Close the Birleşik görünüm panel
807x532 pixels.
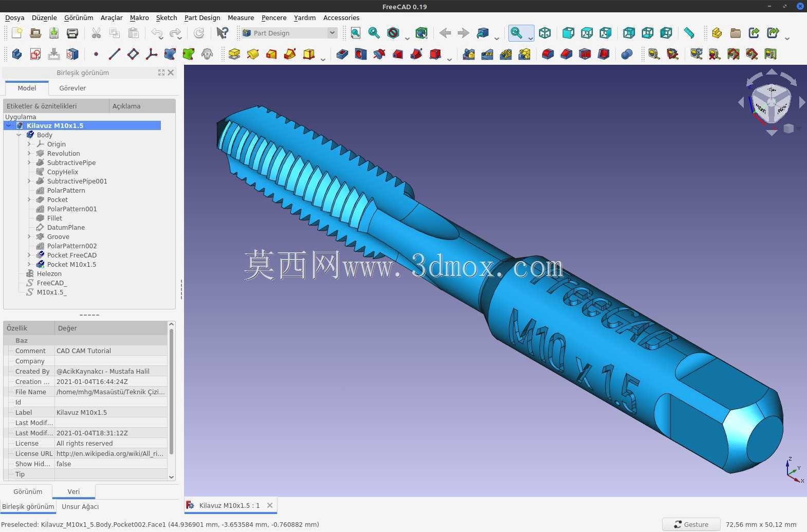click(x=171, y=72)
